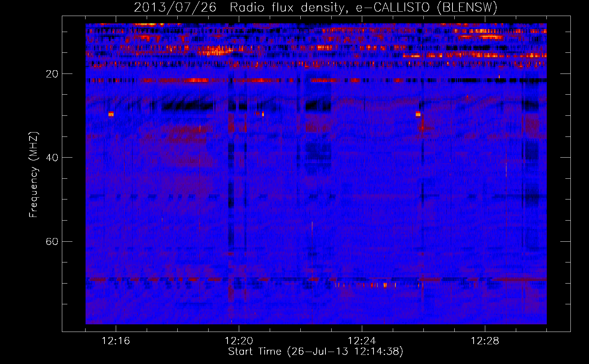Click the x-axis tick label "12:24"

pos(362,341)
